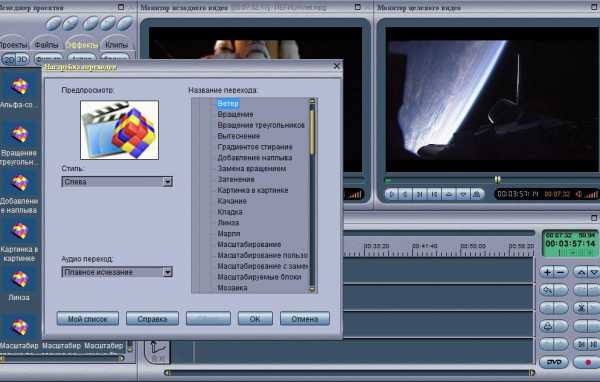Select Ветер in the transition list
This screenshot has width=600, height=382.
coord(228,103)
